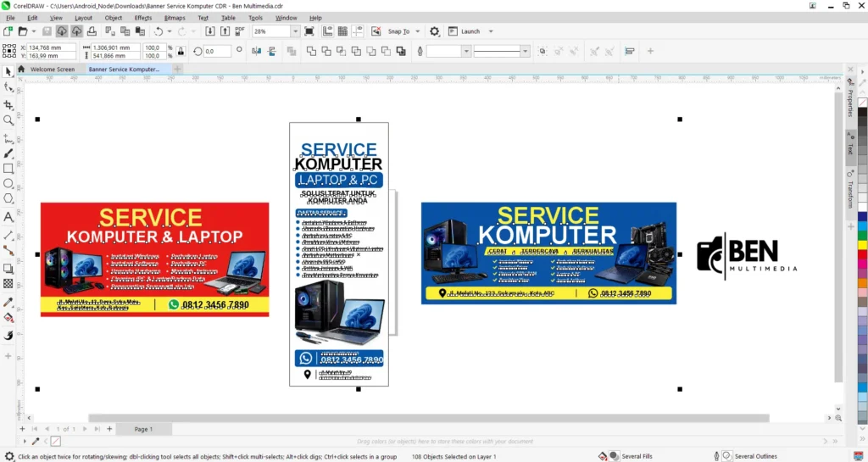Toggle Snap off button
The width and height of the screenshot is (868, 462).
coord(376,31)
